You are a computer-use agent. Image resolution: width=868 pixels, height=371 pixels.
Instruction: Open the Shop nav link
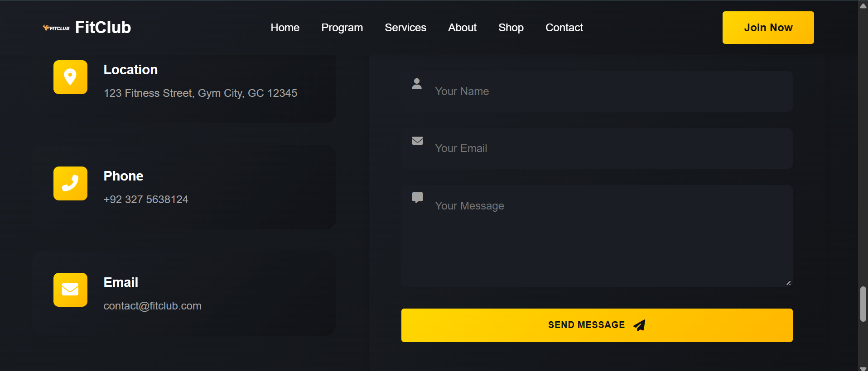click(x=511, y=28)
